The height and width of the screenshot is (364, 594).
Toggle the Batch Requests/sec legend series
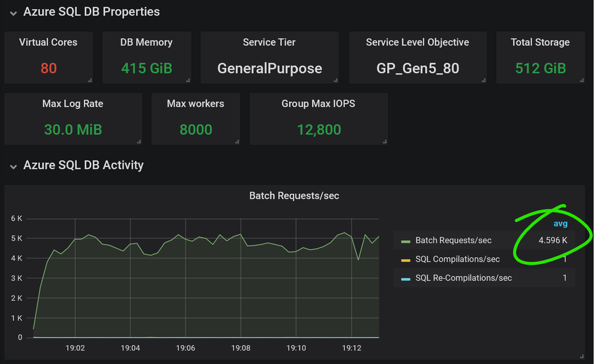[453, 240]
